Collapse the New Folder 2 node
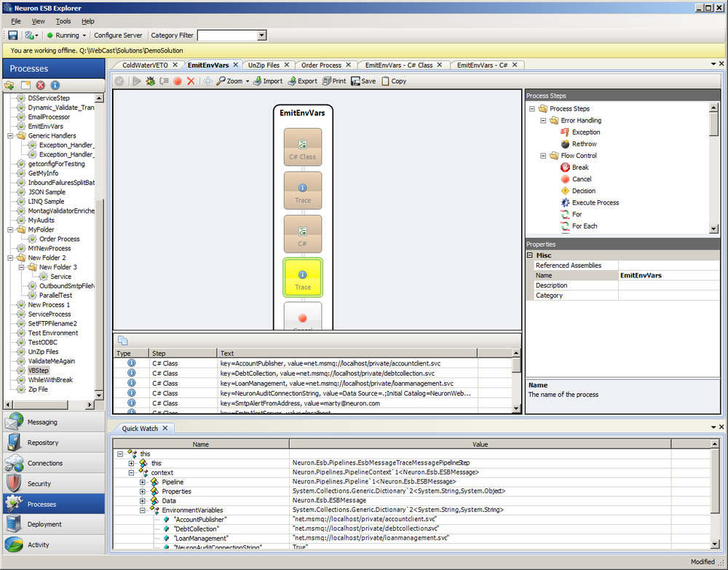Viewport: 728px width, 570px height. [10, 258]
